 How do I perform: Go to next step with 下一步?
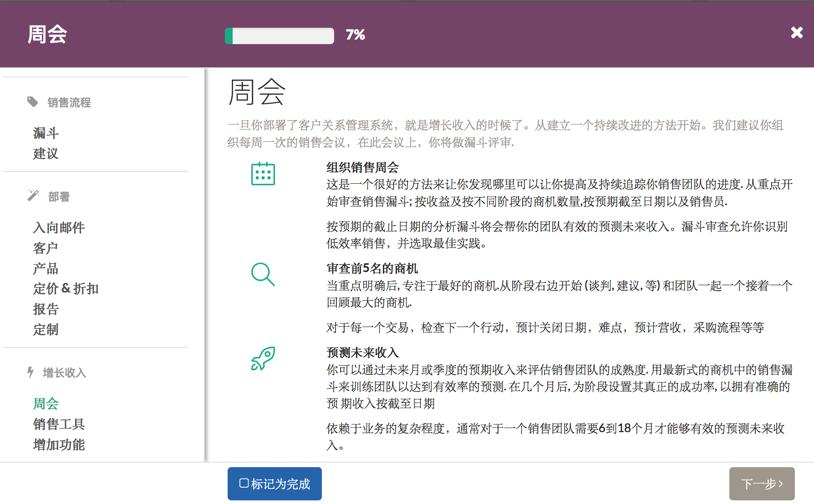click(x=762, y=484)
